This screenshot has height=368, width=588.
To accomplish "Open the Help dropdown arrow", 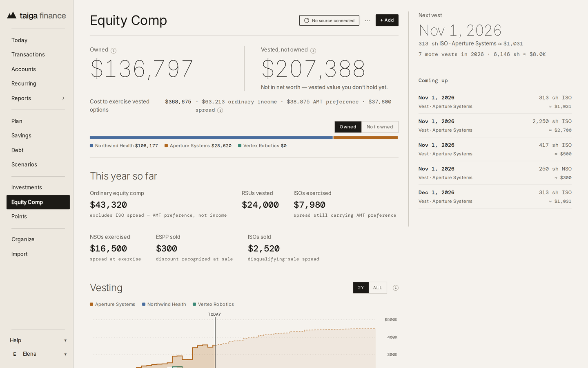I will pos(65,341).
